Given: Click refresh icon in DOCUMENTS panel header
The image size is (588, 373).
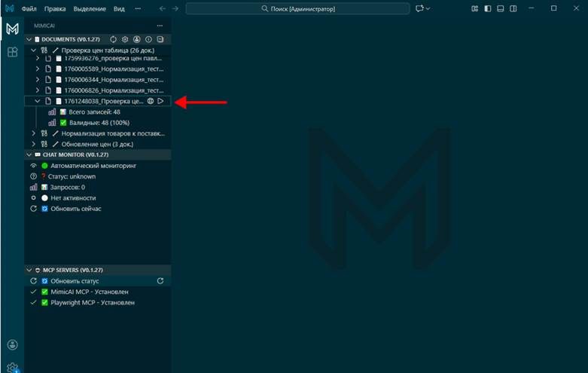Looking at the screenshot, I should (114, 39).
